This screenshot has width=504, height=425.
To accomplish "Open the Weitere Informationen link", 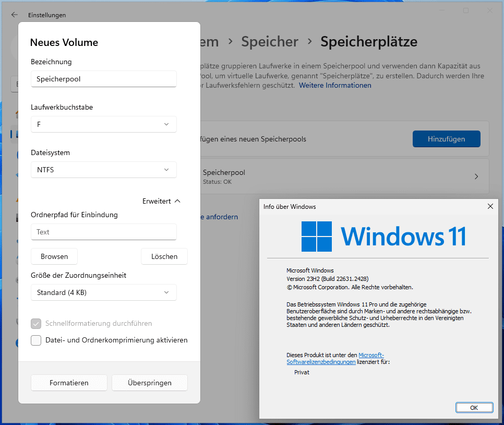I will tap(335, 85).
